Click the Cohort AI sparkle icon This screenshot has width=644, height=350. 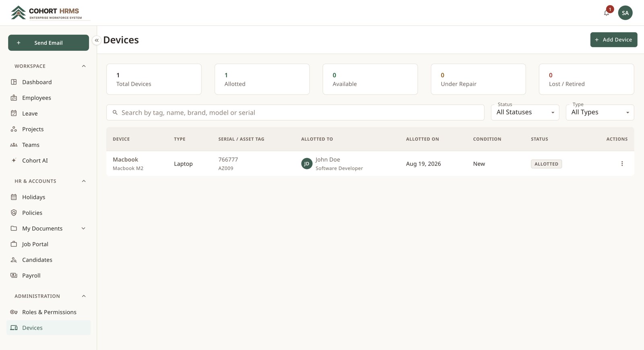(x=14, y=161)
